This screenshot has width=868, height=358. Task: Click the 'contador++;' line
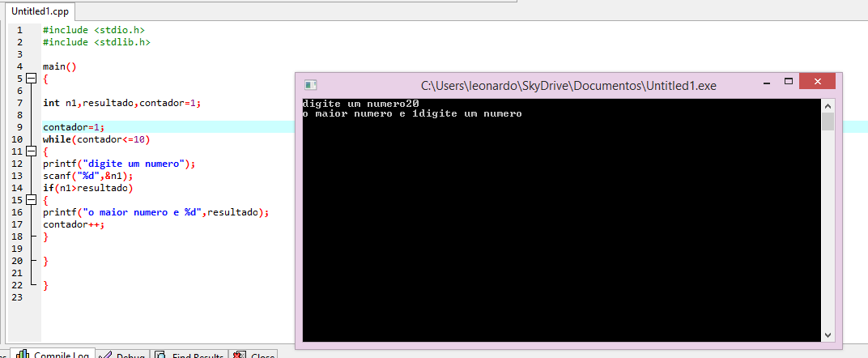pyautogui.click(x=73, y=224)
